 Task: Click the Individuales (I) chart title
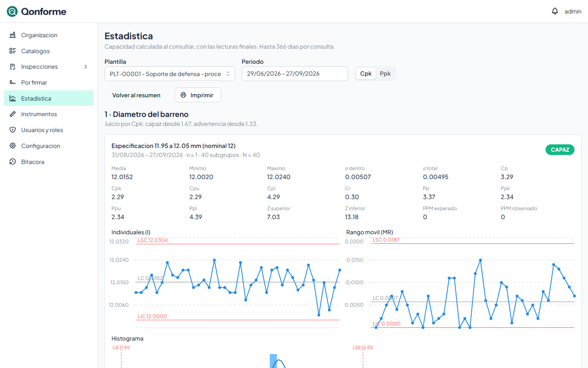tap(131, 232)
